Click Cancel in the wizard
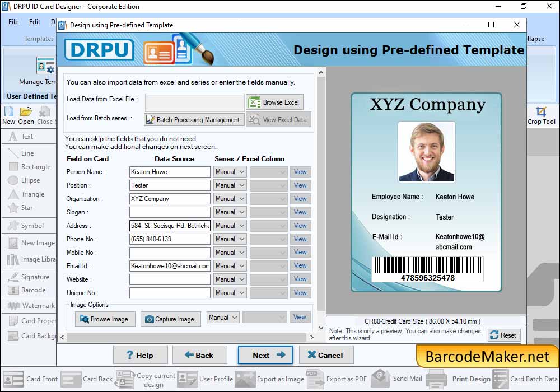 pyautogui.click(x=326, y=355)
